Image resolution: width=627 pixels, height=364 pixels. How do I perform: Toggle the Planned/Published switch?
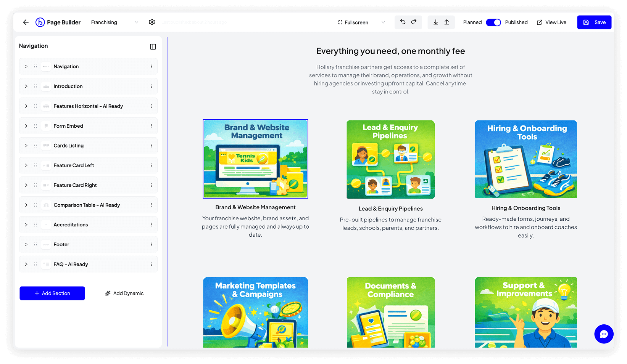[x=493, y=22]
